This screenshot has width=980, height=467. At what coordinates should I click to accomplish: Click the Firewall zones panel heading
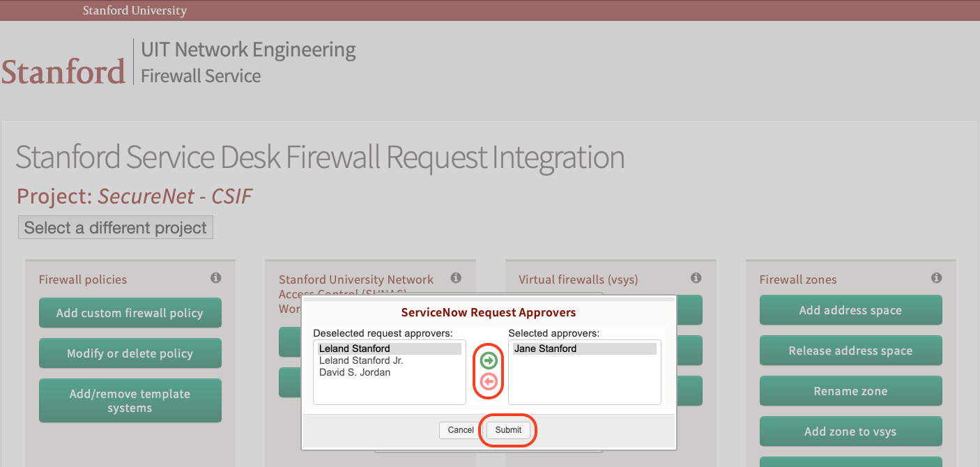click(798, 280)
